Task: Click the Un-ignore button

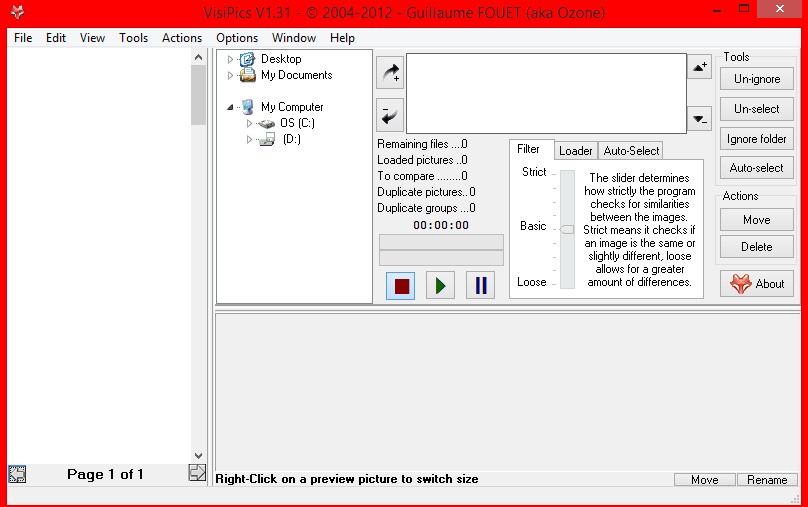Action: point(757,79)
